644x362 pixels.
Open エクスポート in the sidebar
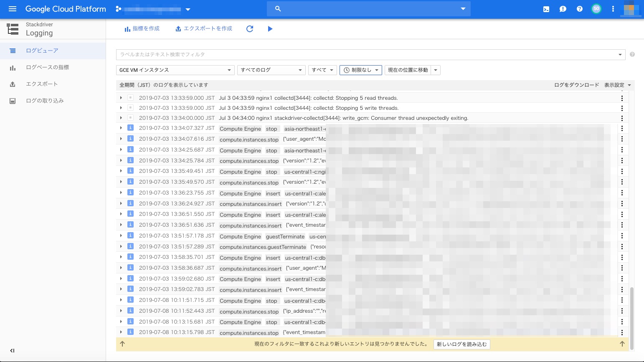tap(42, 84)
